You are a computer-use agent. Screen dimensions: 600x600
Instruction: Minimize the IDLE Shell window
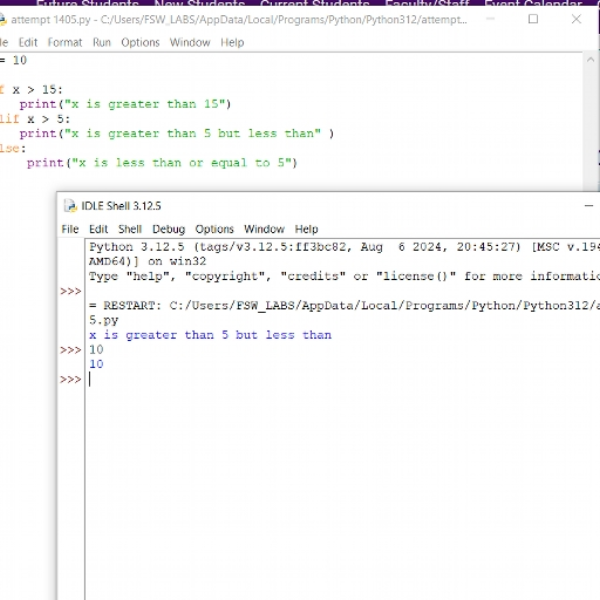(589, 206)
